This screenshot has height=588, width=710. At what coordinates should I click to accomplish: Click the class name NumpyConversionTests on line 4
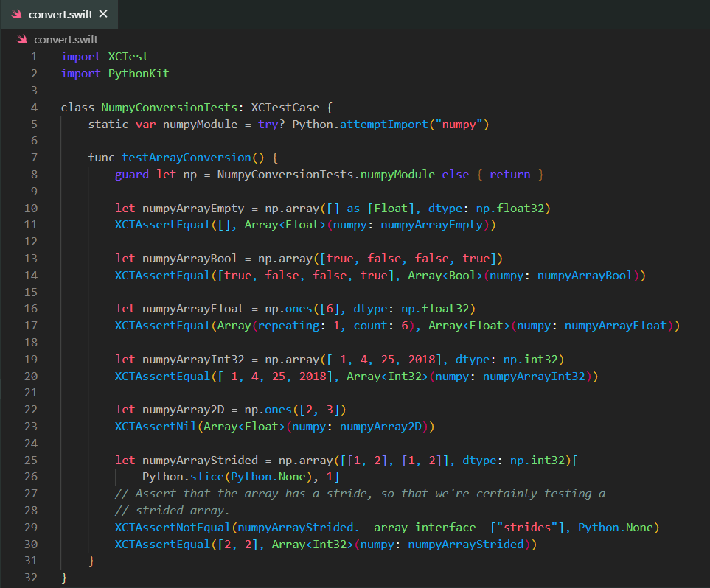170,108
